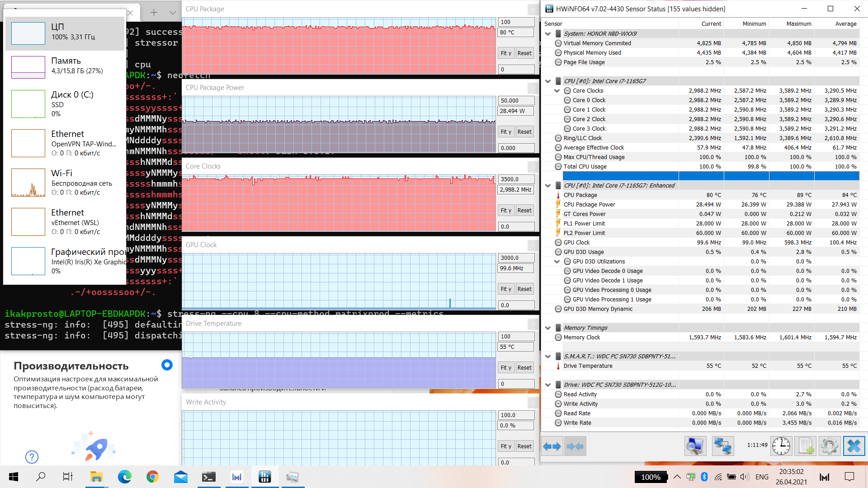Open the network computers remote icon in HWiNFO

[722, 446]
